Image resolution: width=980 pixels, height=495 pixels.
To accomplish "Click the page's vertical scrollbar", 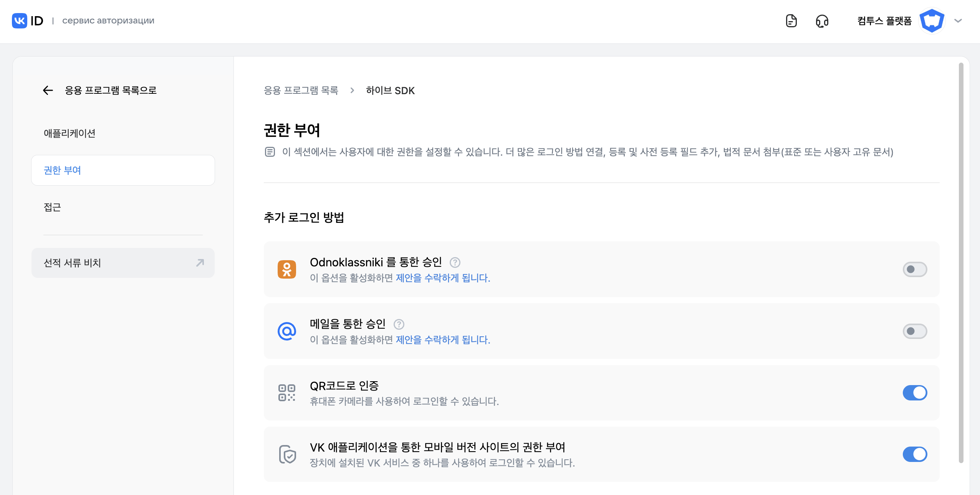I will click(x=961, y=261).
